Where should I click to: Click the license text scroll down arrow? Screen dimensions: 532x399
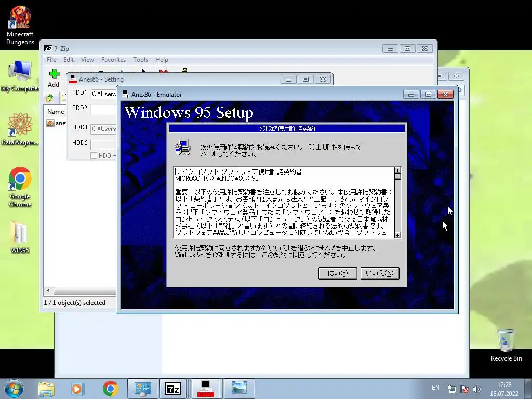coord(397,235)
